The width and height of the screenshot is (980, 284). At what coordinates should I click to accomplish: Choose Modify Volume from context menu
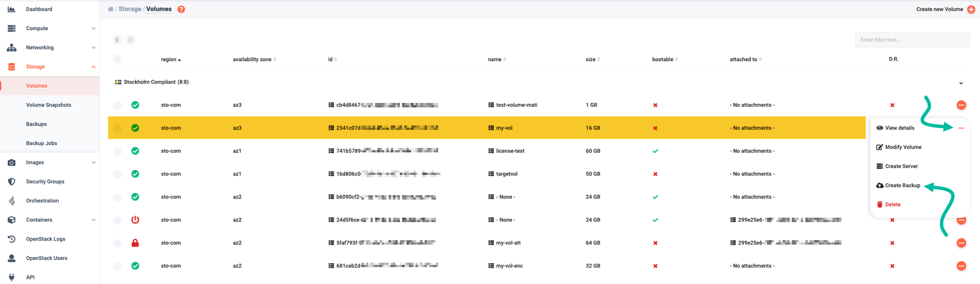click(x=899, y=147)
